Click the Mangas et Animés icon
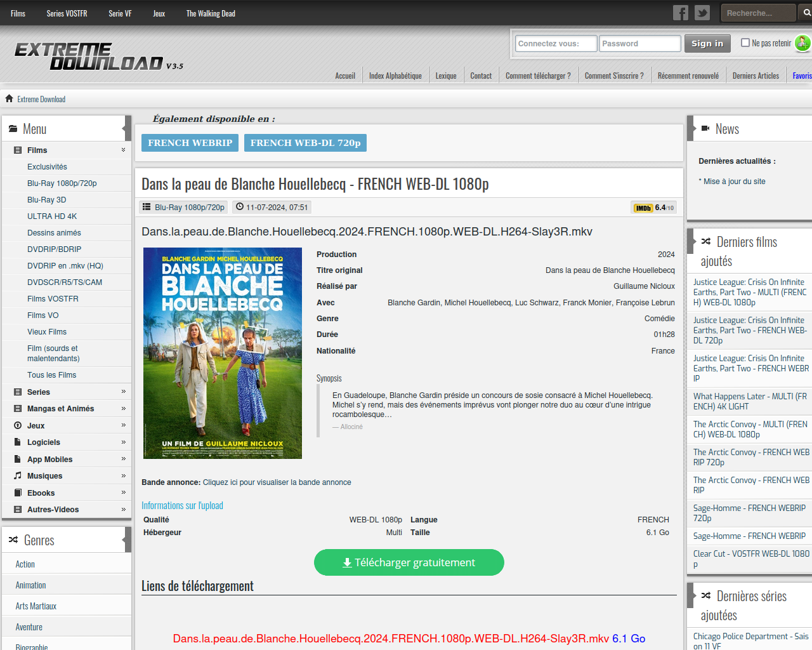The height and width of the screenshot is (650, 812). (18, 408)
